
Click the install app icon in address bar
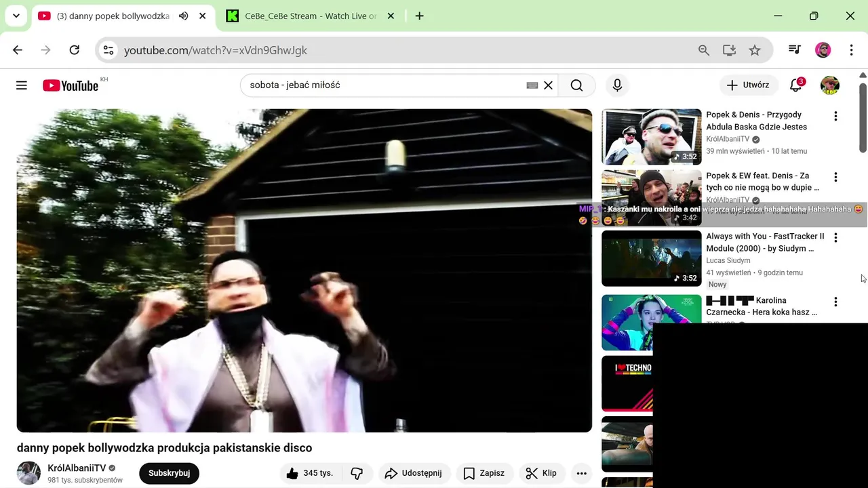point(729,50)
